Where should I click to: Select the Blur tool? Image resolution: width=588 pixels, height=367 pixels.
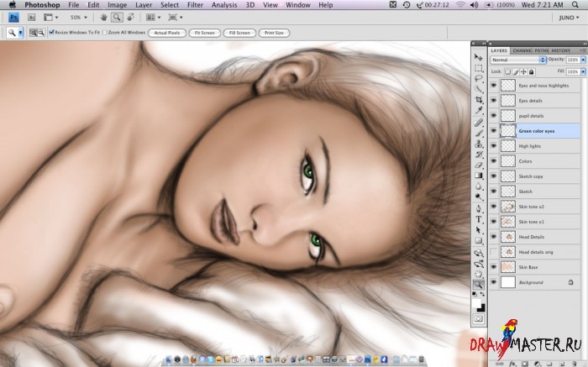click(x=479, y=186)
